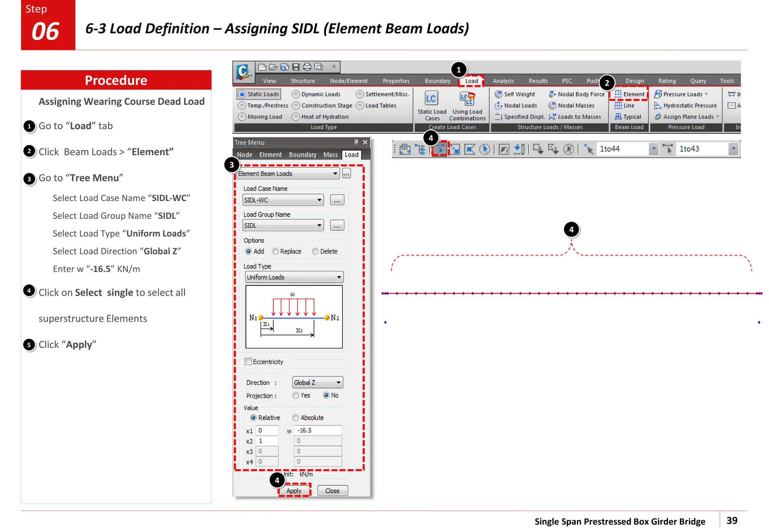
Task: Choose Absolute value radio button
Action: click(296, 418)
